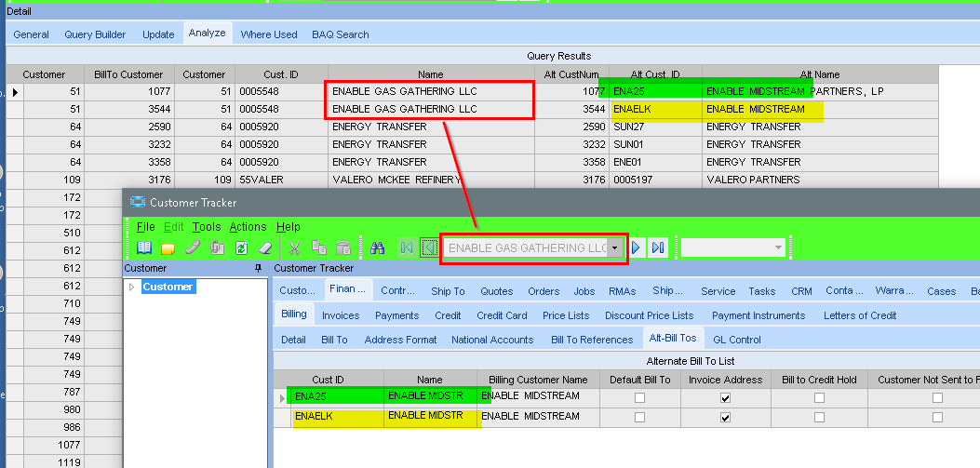Switch to the Invoices tab
This screenshot has height=468, width=980.
click(341, 315)
